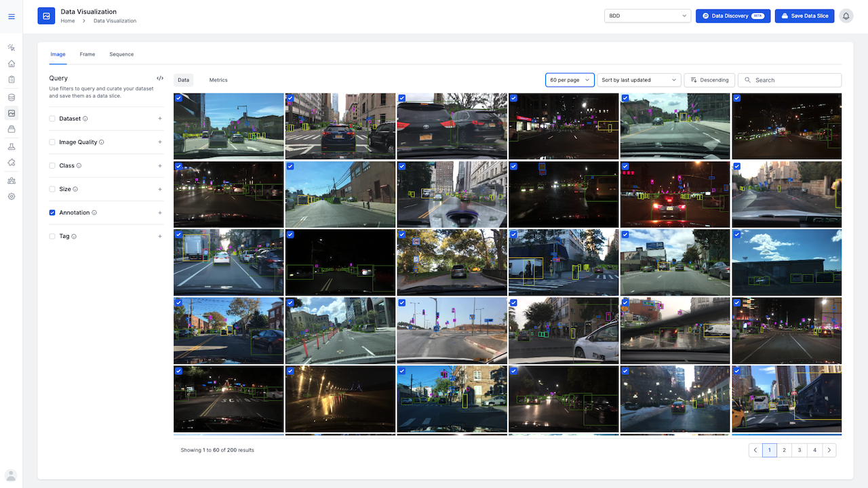868x488 pixels.
Task: Click the next page arrow
Action: coord(829,450)
